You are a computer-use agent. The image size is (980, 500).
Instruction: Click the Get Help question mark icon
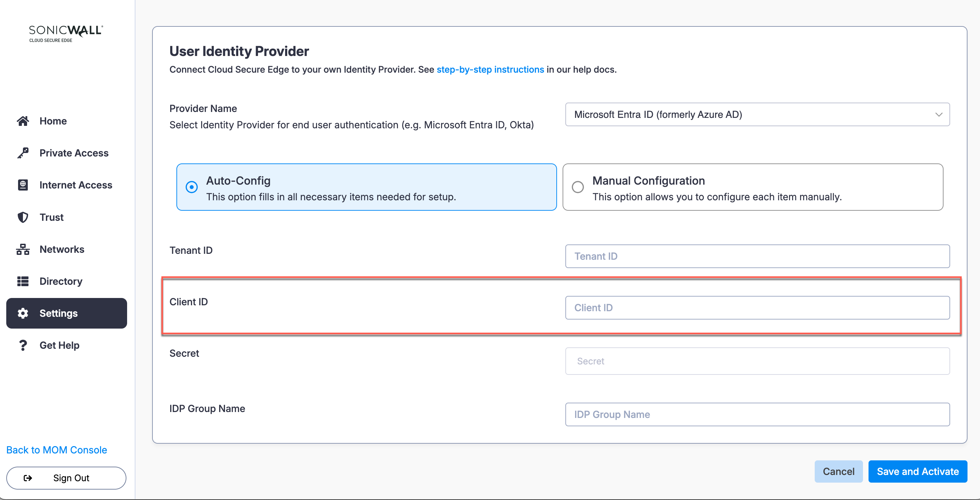coord(23,345)
